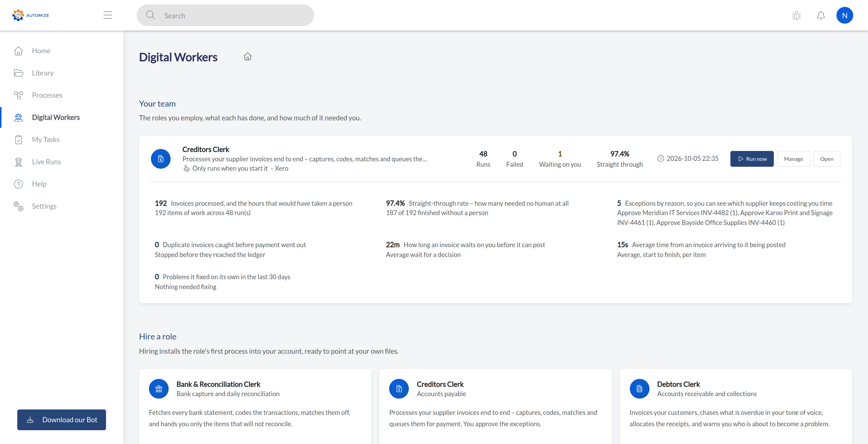Image resolution: width=868 pixels, height=444 pixels.
Task: Click the Live Runs tower icon
Action: [18, 162]
